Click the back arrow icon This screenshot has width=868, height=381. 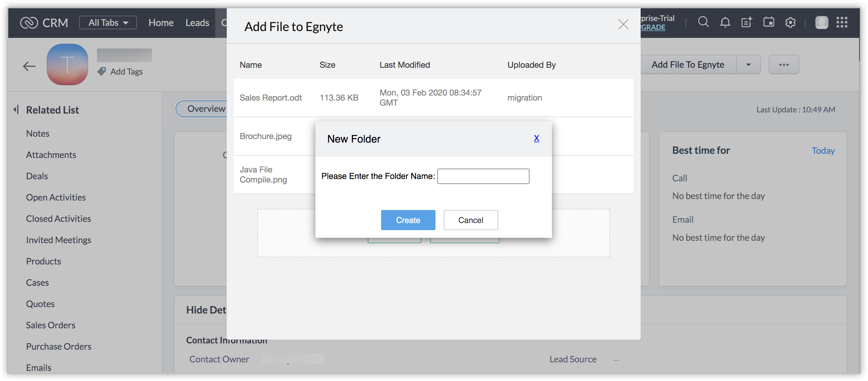(29, 66)
